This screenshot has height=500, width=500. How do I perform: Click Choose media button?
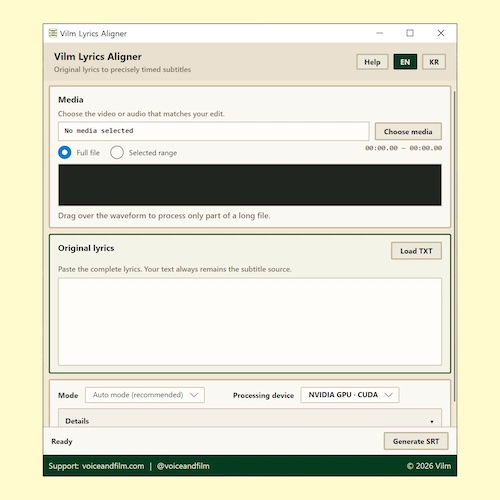click(408, 131)
